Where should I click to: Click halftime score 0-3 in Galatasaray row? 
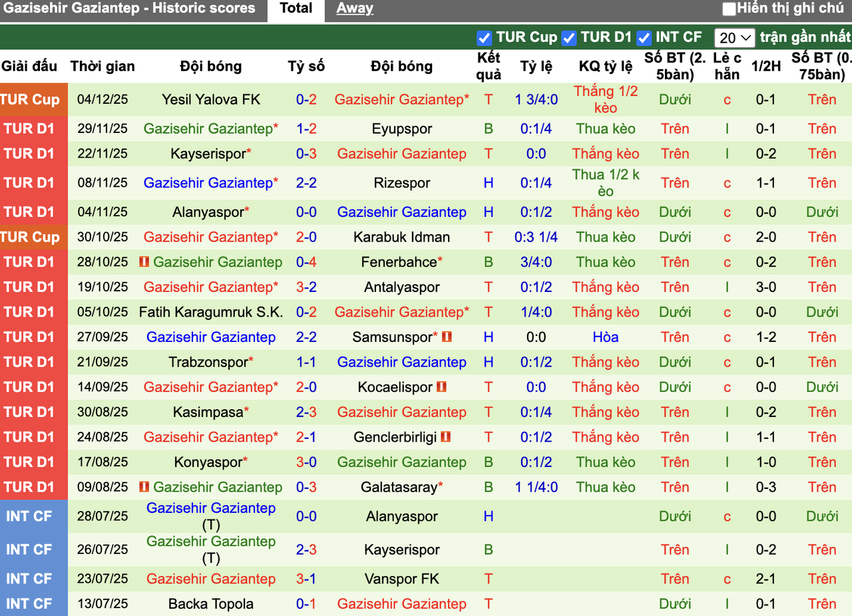tap(766, 487)
